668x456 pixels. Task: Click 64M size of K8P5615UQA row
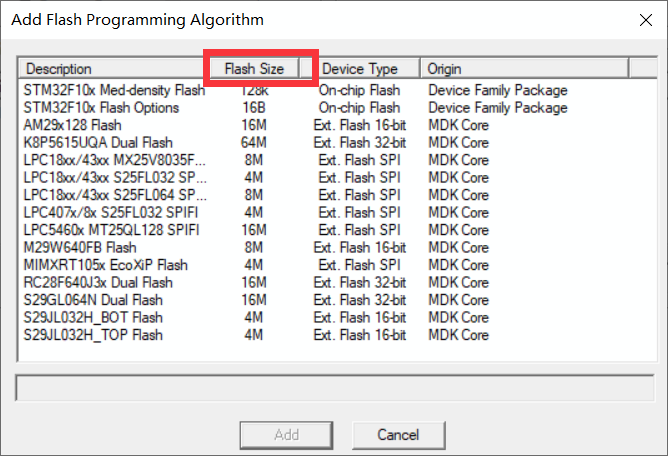coord(254,143)
